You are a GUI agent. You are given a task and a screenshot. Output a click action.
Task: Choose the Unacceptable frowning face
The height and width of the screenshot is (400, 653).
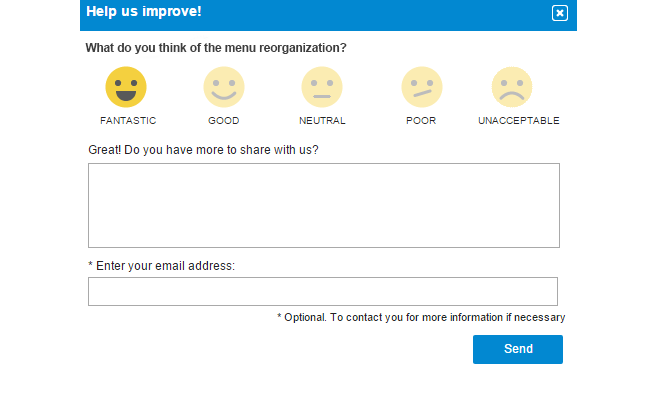click(512, 87)
